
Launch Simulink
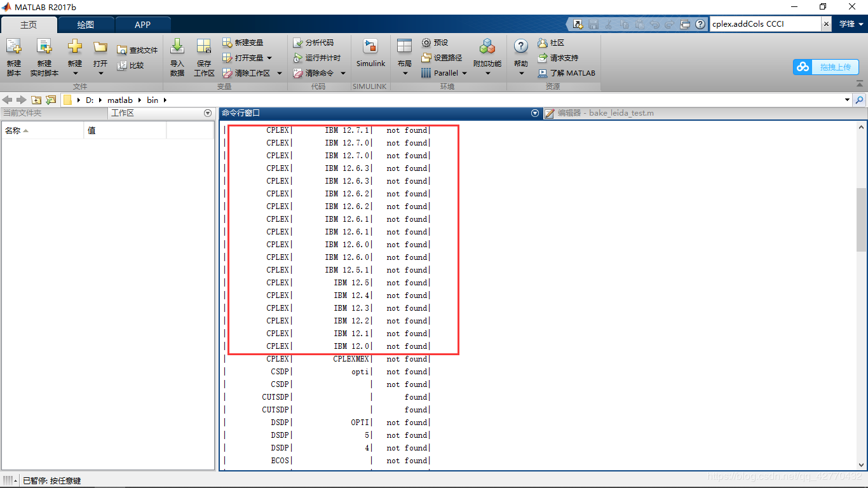pos(370,53)
